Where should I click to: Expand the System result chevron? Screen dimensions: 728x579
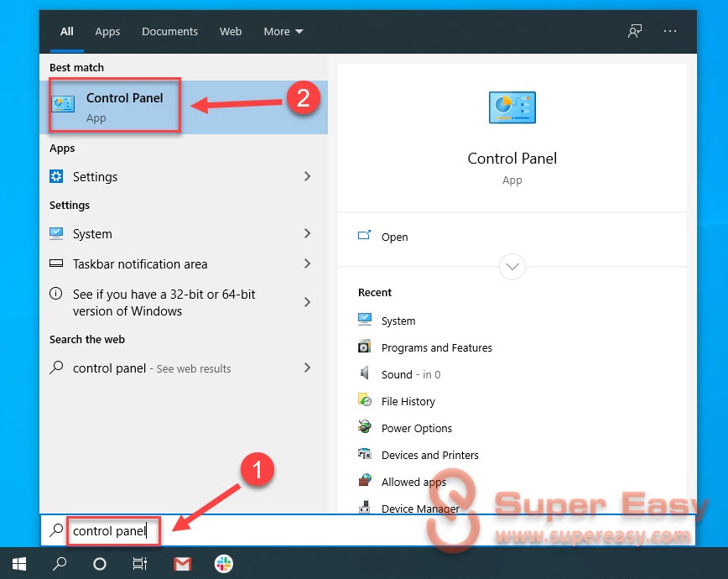click(307, 233)
